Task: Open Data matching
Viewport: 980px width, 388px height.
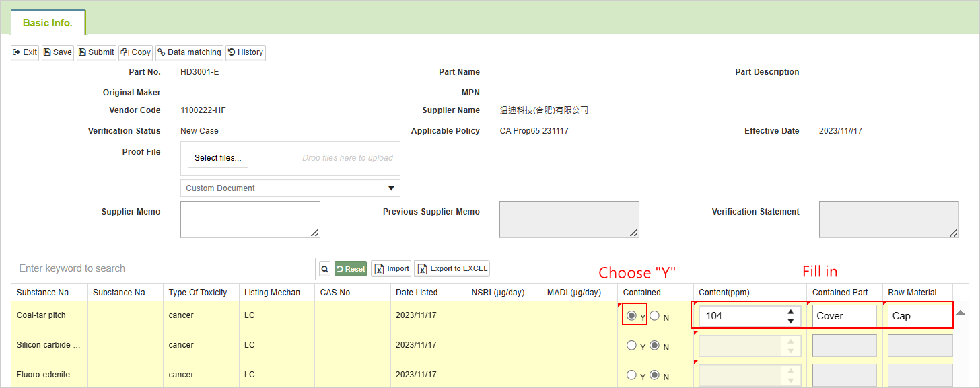Action: pyautogui.click(x=189, y=52)
